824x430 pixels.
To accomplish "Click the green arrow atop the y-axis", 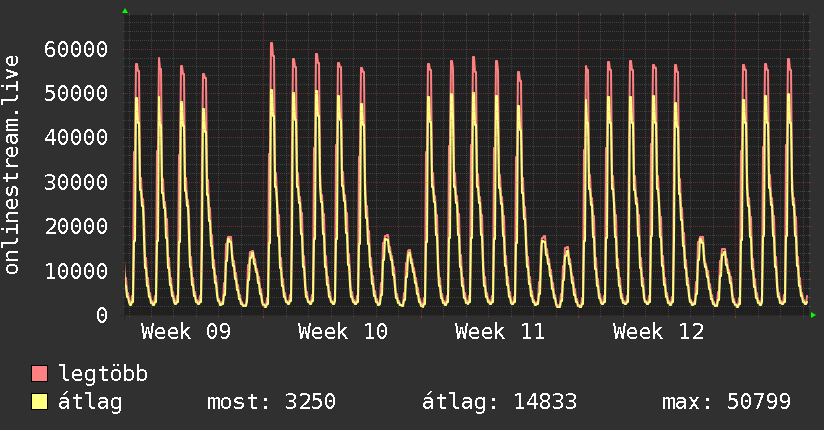I will [125, 11].
